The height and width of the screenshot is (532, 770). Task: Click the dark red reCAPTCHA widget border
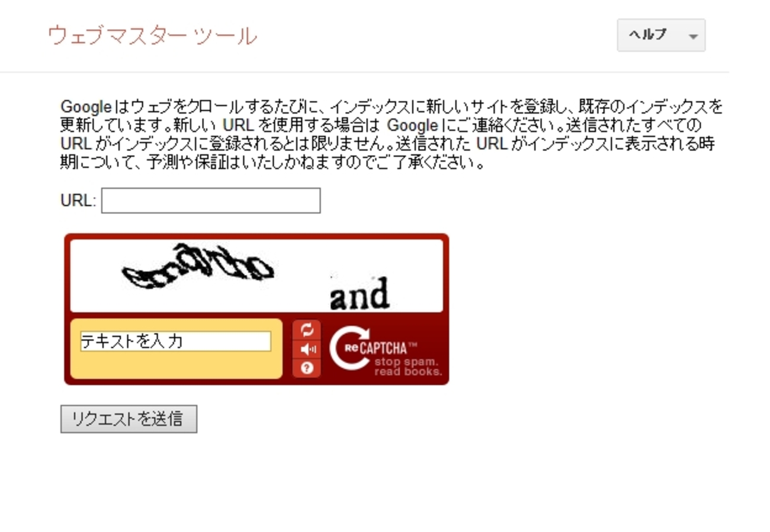256,236
